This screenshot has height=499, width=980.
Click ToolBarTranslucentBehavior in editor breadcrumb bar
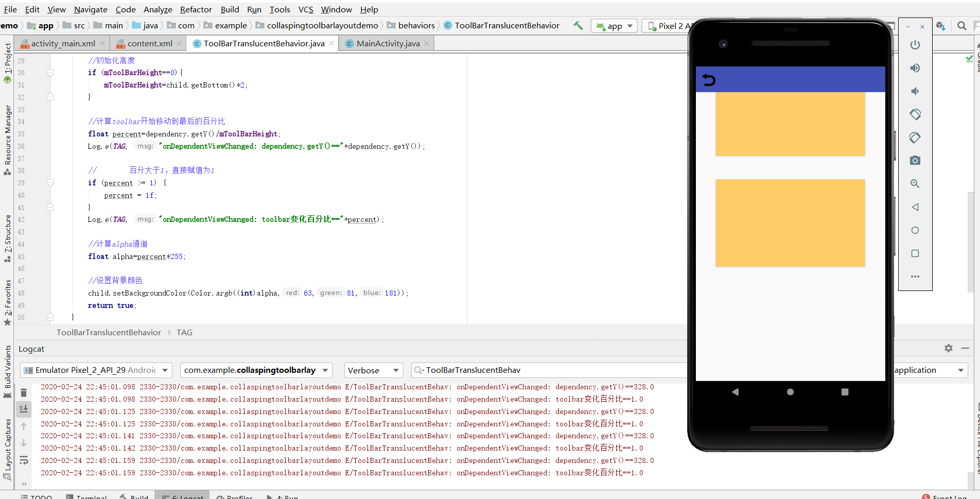click(x=109, y=333)
